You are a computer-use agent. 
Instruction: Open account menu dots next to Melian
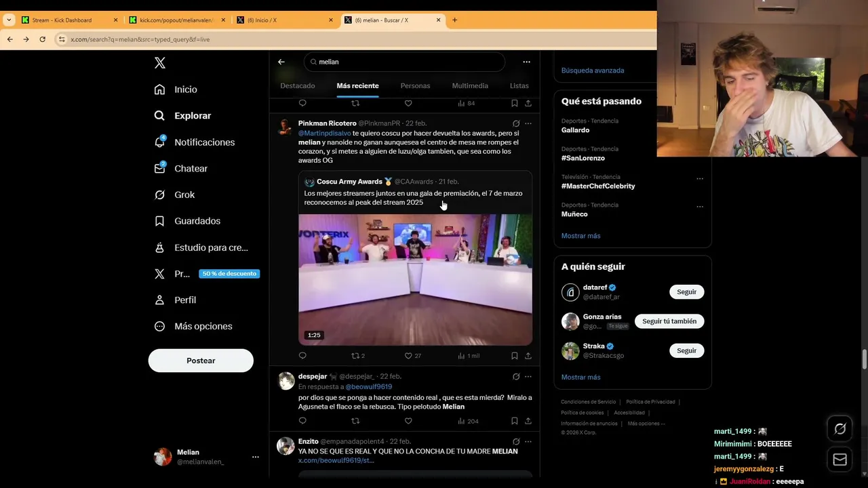pos(256,457)
